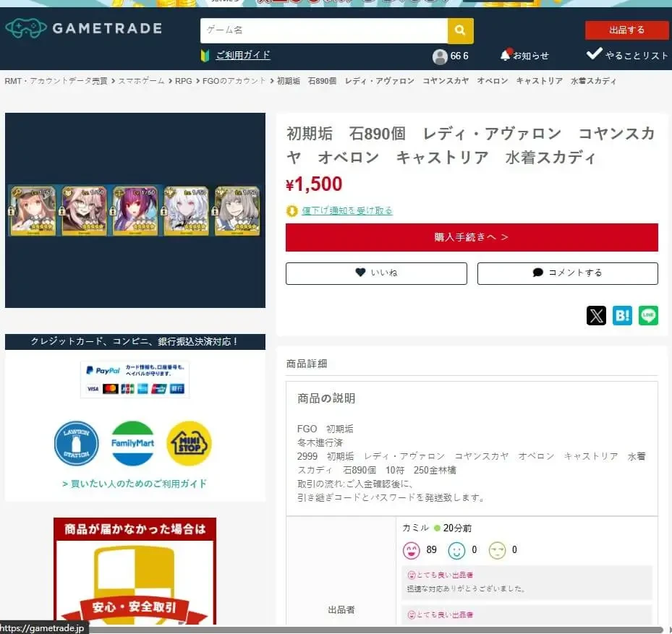Click the first review 迅速な対応ありがとうございました

pyautogui.click(x=466, y=588)
